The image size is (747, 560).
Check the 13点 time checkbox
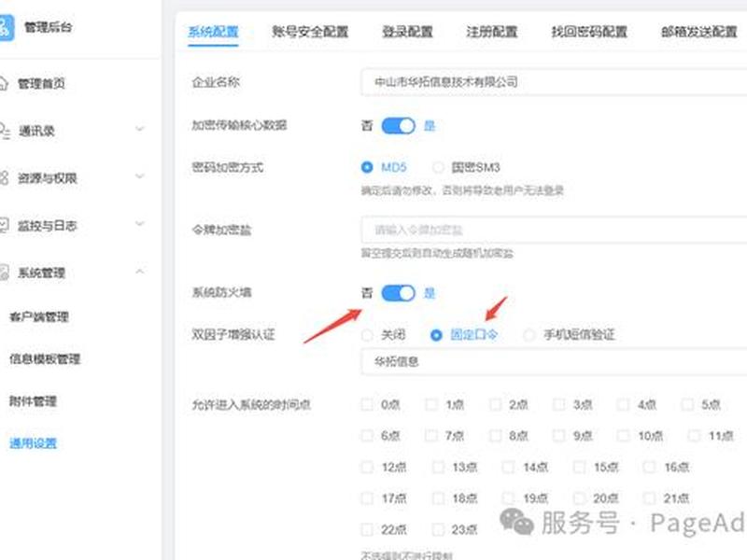click(438, 467)
